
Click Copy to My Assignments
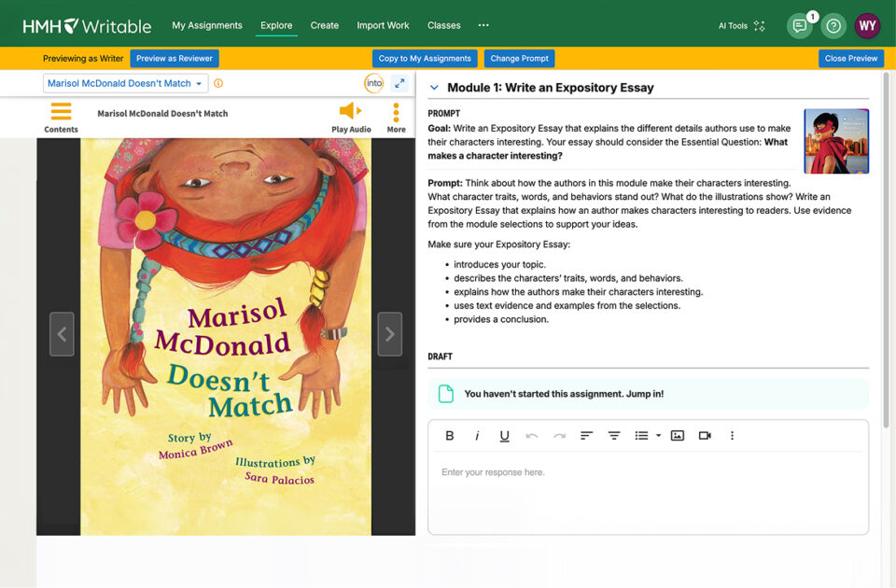425,58
